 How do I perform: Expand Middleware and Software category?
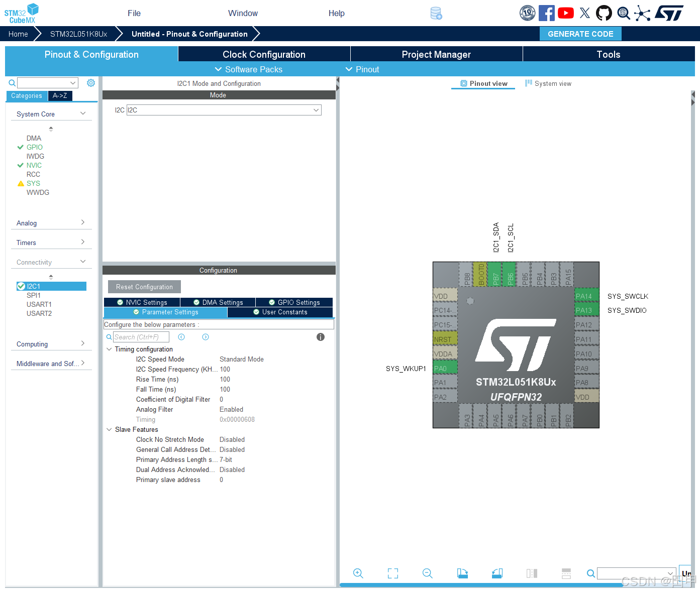click(x=83, y=363)
